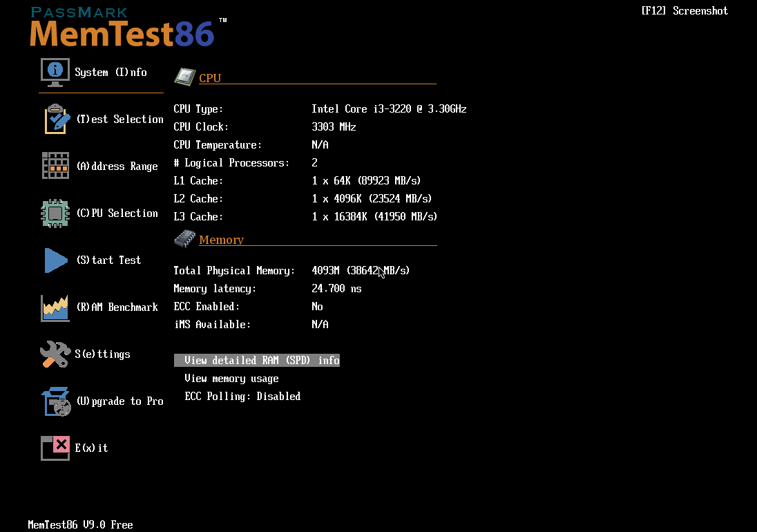Select View memory usage option
Screen dimensions: 757x532
tap(231, 379)
